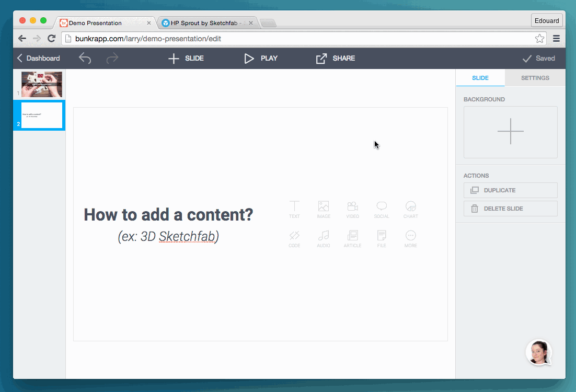Select the Social content icon
576x392 pixels.
click(382, 209)
